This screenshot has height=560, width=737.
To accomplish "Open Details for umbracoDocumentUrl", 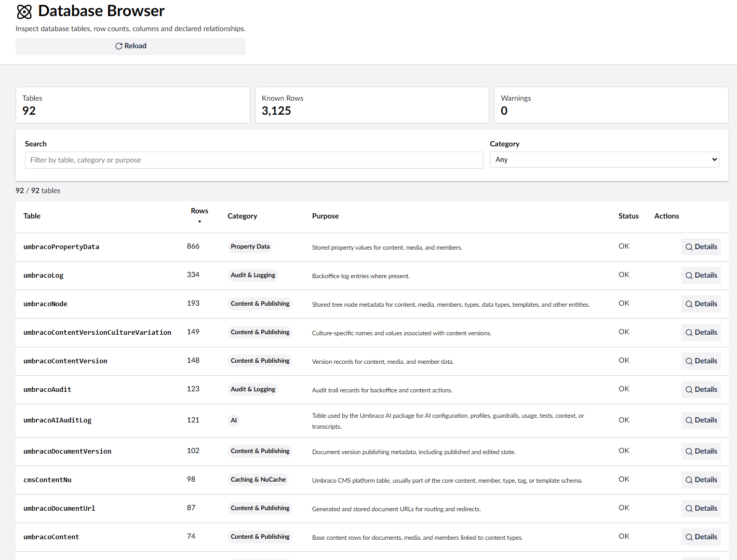I will [x=701, y=508].
